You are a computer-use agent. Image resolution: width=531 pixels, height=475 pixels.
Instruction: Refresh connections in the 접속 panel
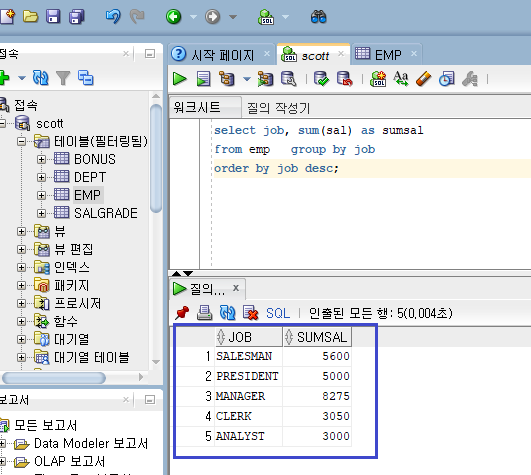(x=41, y=78)
